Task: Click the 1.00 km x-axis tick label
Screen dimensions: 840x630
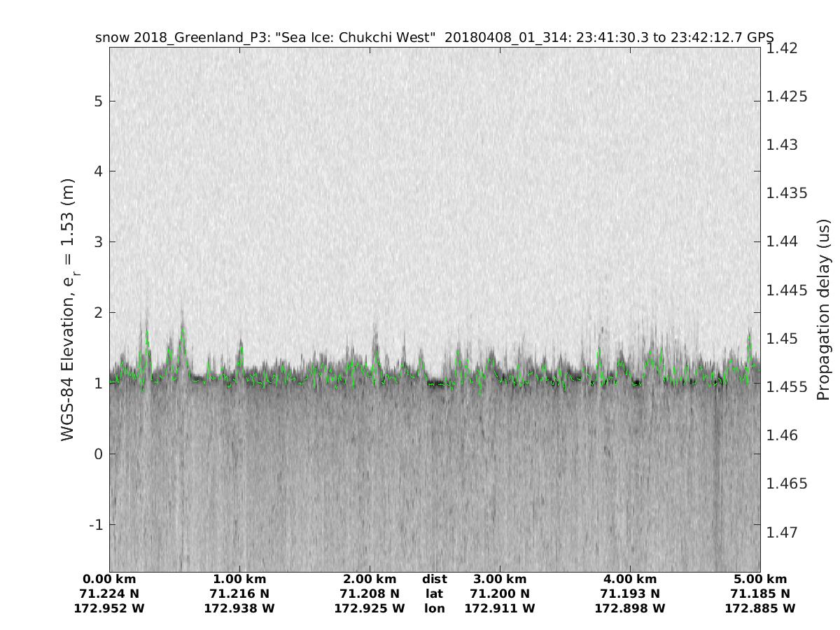Action: pos(239,580)
